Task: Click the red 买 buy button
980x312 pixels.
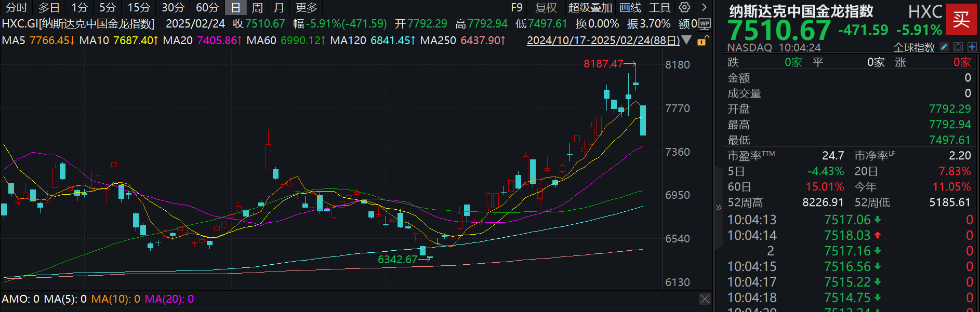Action: pyautogui.click(x=961, y=19)
